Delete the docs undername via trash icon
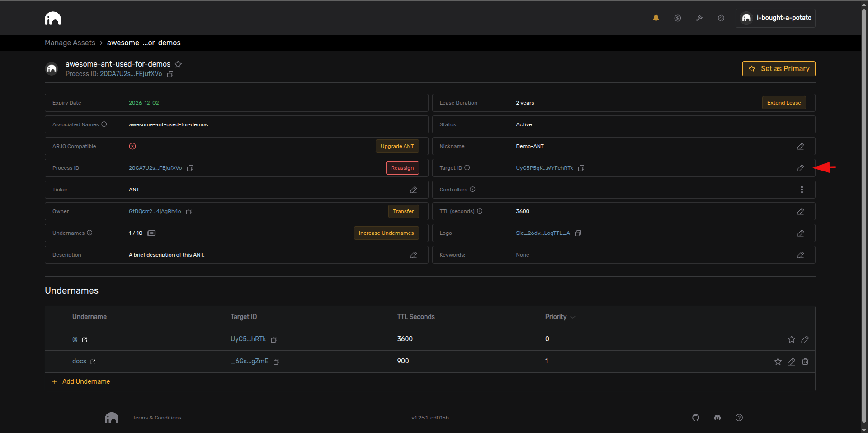The image size is (868, 433). [x=805, y=362]
